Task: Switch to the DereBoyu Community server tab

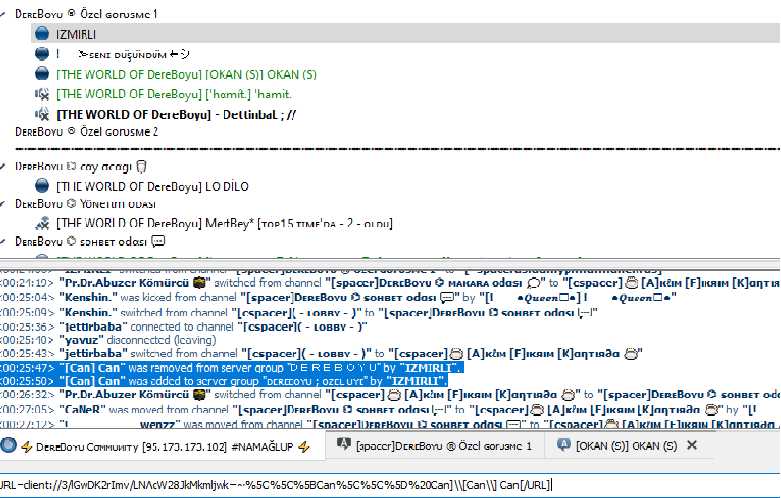Action: click(162, 446)
